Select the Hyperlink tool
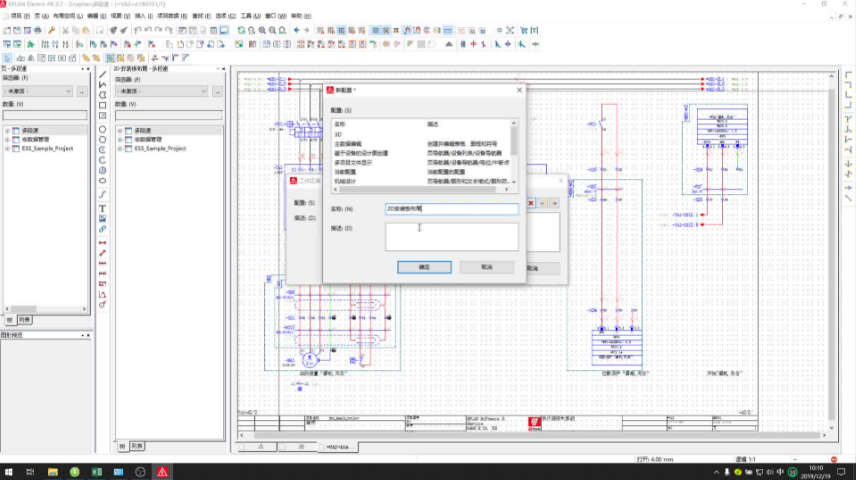 [102, 229]
